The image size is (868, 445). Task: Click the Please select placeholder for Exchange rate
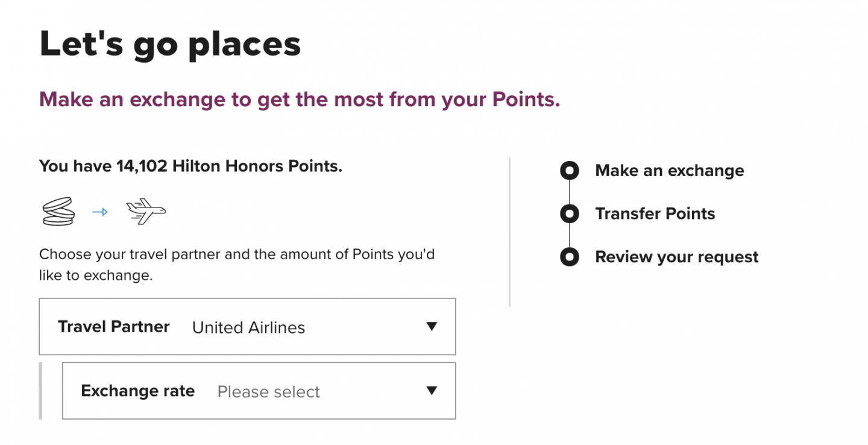tap(268, 392)
